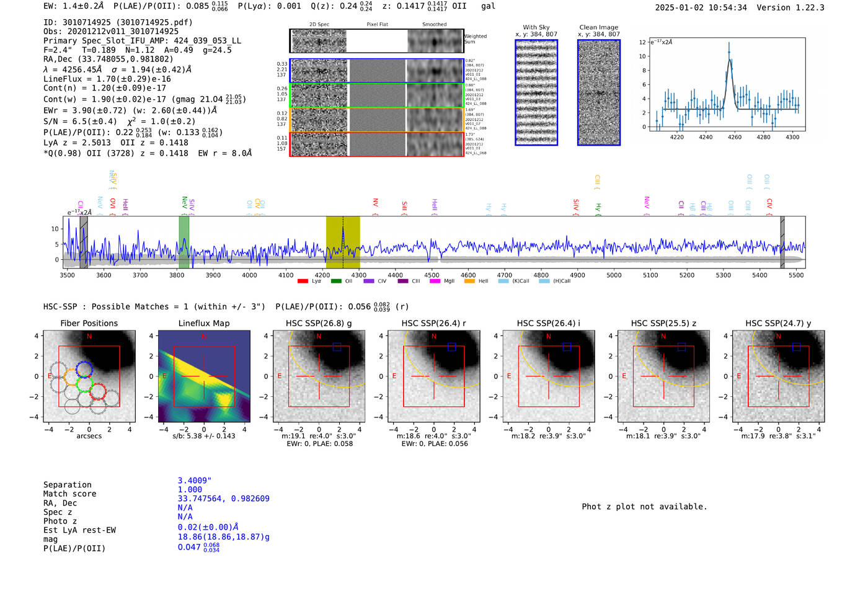The height and width of the screenshot is (591, 868).
Task: Click the S/N = 6.5(±0.4) line
Action: click(x=120, y=122)
